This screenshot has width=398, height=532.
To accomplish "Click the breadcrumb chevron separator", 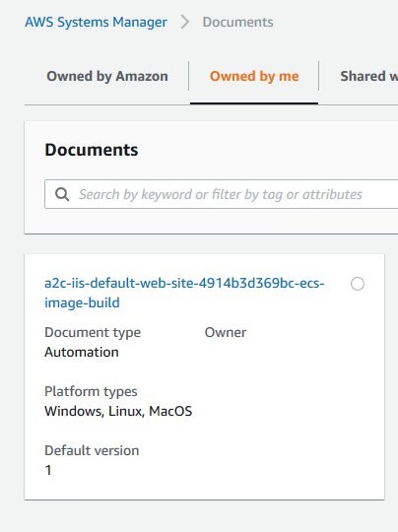I will tap(185, 23).
